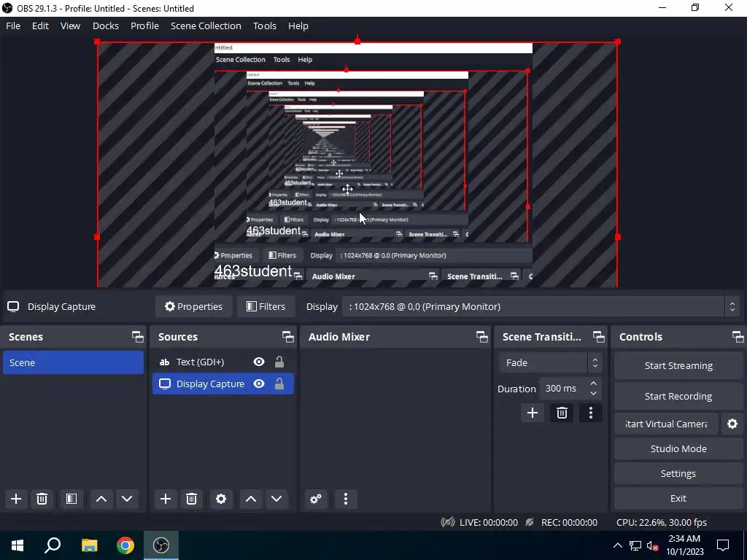This screenshot has height=560, width=747.
Task: Decrease transition duration with down arrow
Action: tap(593, 393)
